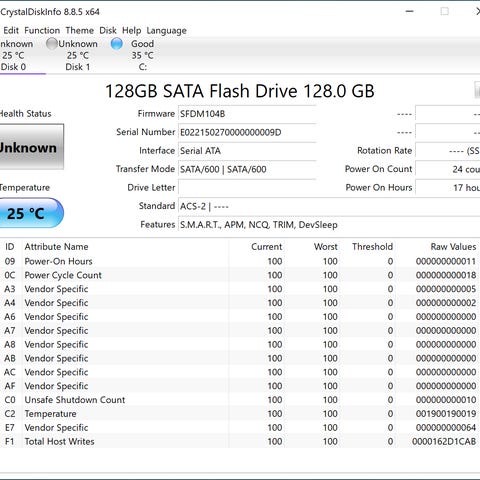Open the Help menu
This screenshot has height=480, width=480.
[x=131, y=30]
